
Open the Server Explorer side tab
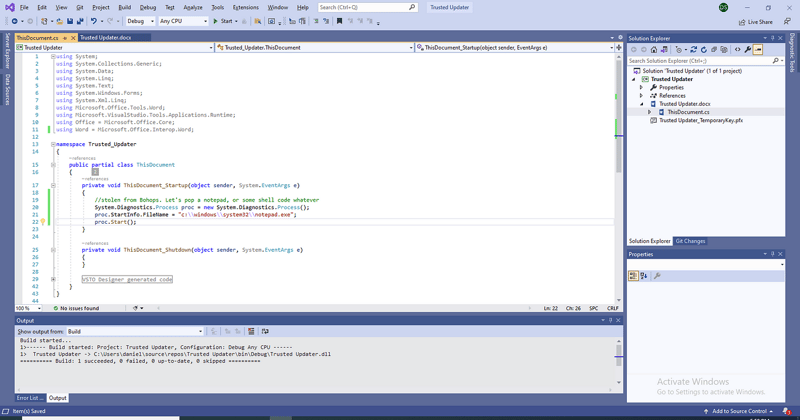(x=7, y=51)
